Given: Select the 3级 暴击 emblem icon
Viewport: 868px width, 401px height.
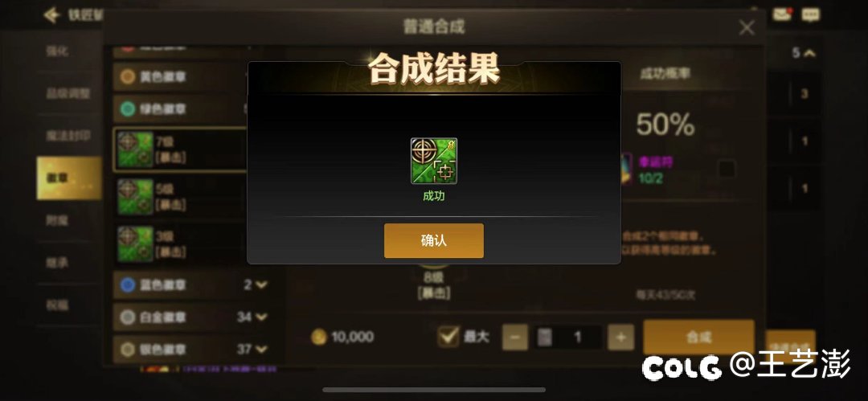Looking at the screenshot, I should pyautogui.click(x=136, y=243).
